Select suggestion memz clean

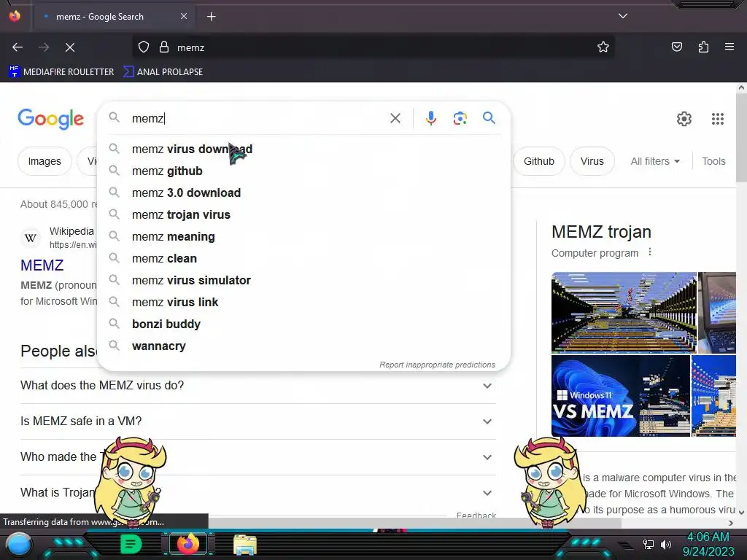pos(303,259)
